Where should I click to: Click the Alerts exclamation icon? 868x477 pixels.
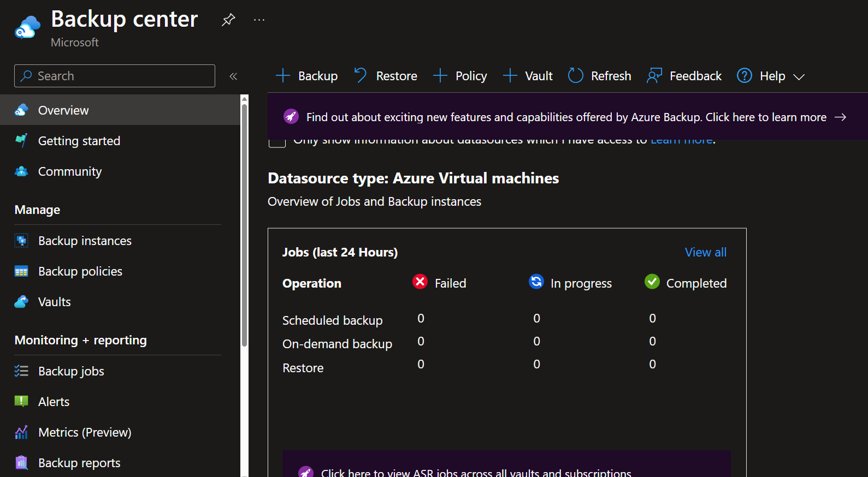(x=21, y=402)
